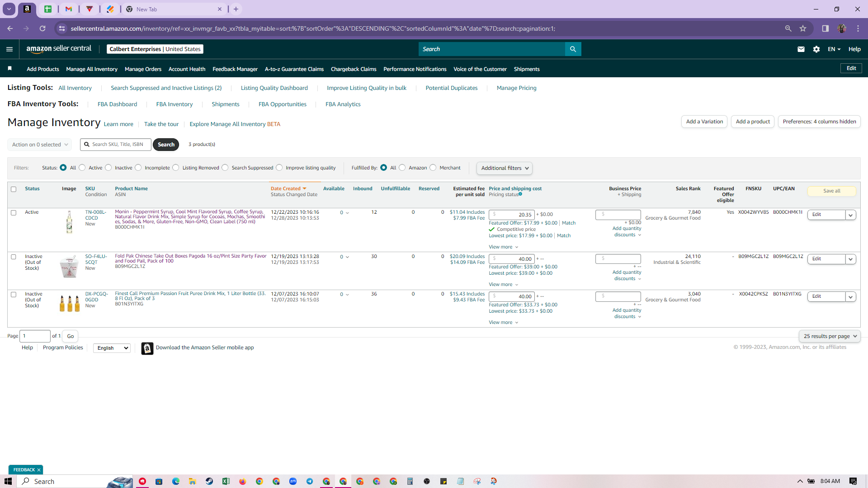The width and height of the screenshot is (868, 488).
Task: Open the Seller Central hamburger menu
Action: (x=9, y=49)
